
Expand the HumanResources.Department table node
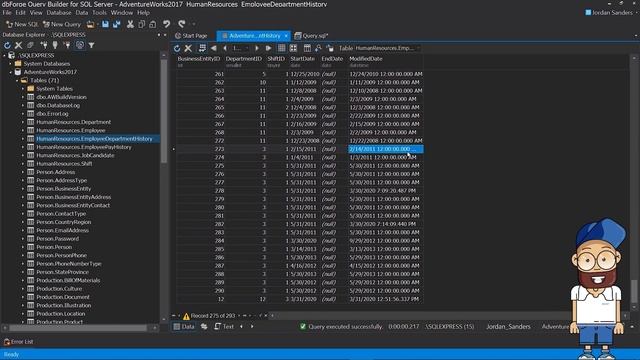coord(23,122)
